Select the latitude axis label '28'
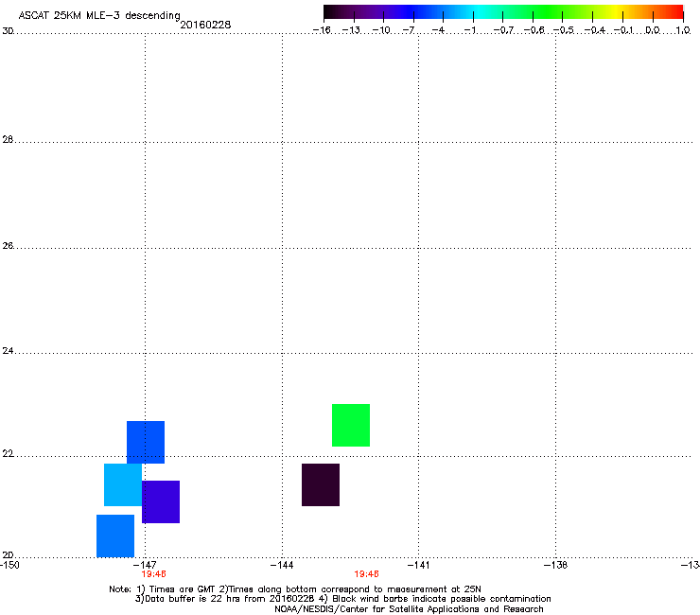The width and height of the screenshot is (700, 615). point(8,139)
